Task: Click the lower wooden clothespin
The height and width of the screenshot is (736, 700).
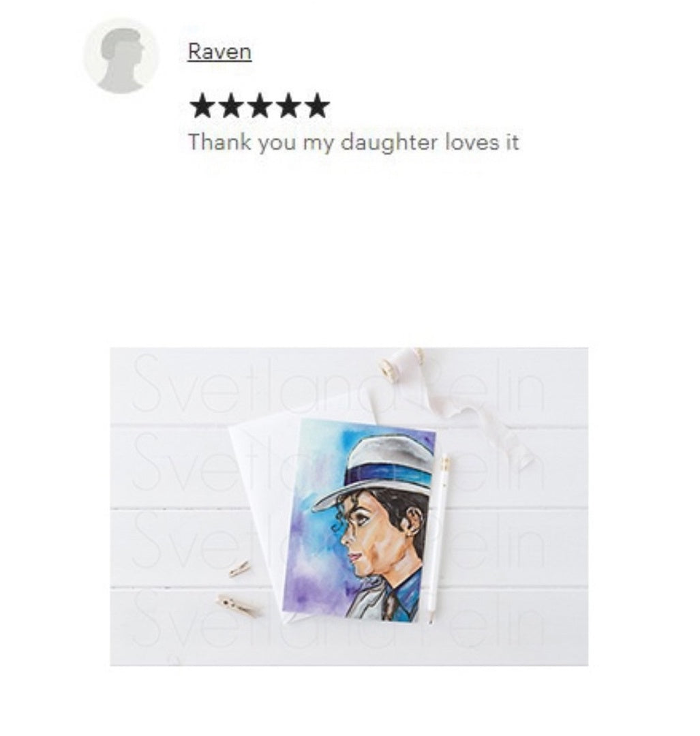Action: 238,607
